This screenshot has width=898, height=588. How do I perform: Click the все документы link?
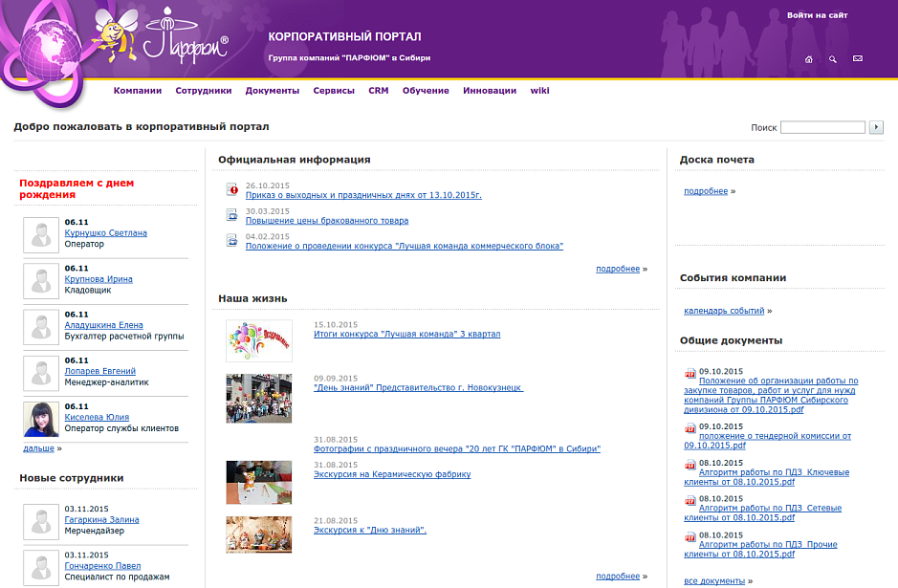[714, 581]
